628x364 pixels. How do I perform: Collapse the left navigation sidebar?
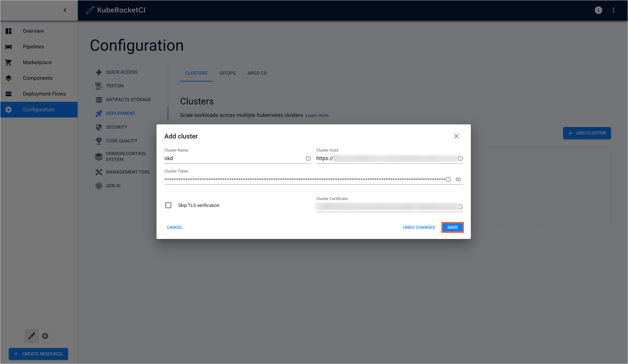pos(65,10)
